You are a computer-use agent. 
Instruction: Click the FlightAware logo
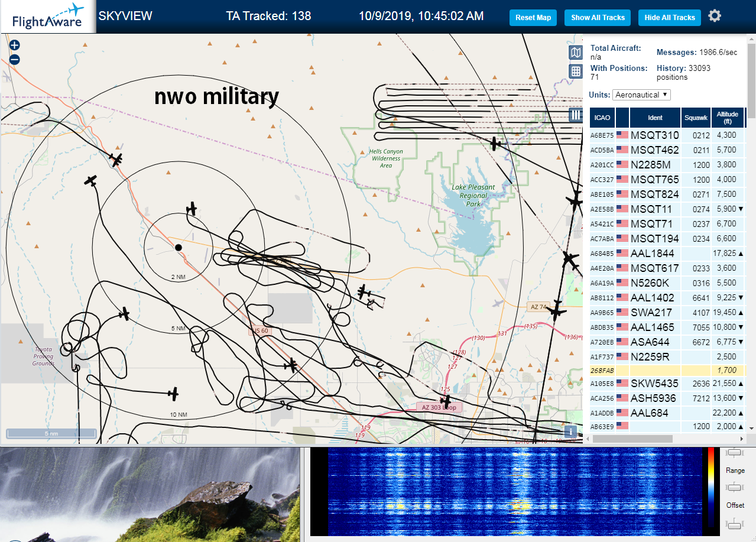coord(48,17)
